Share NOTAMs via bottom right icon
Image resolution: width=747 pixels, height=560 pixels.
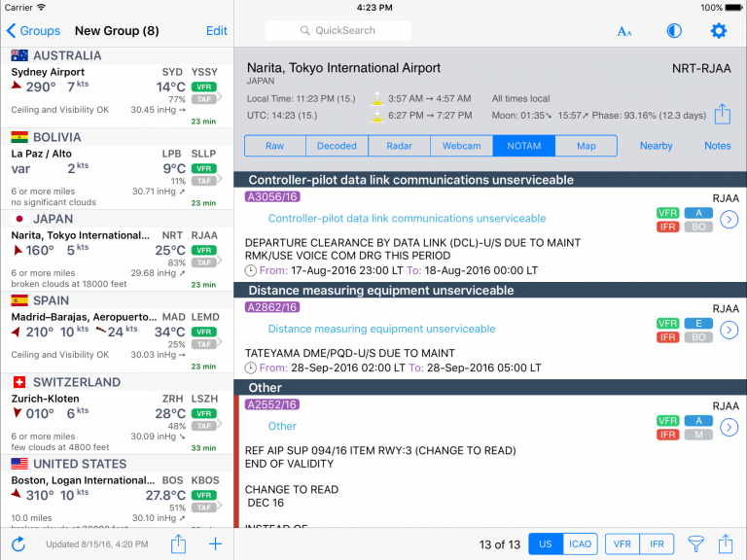726,543
